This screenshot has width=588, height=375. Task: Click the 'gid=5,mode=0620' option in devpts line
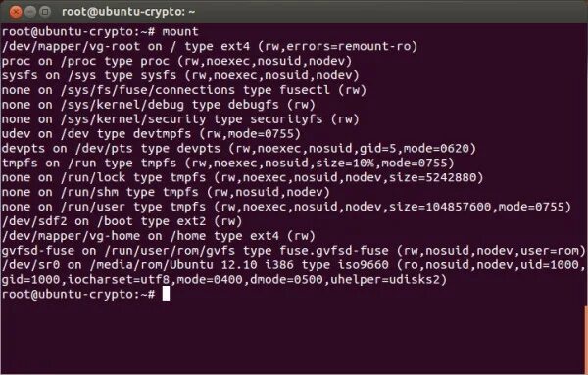point(415,149)
